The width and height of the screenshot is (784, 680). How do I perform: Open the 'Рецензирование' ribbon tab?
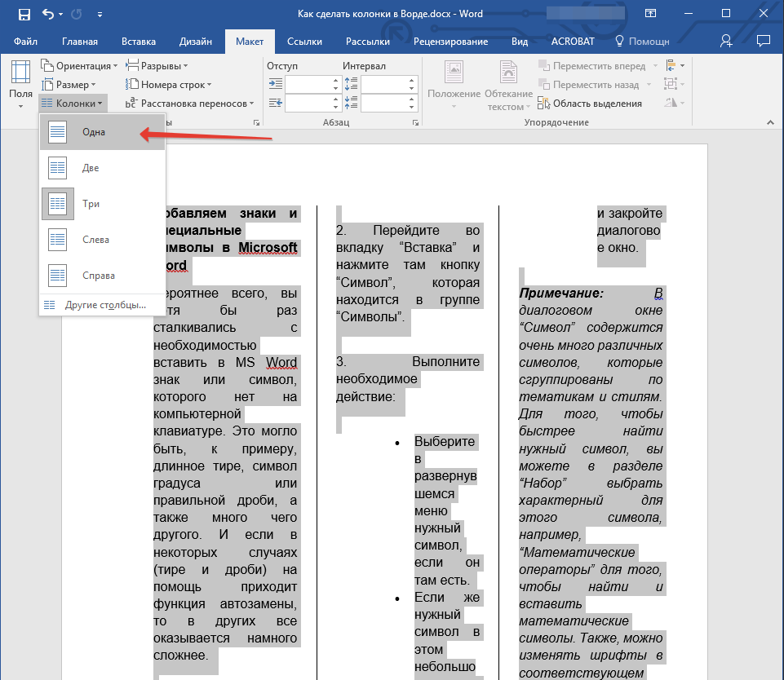tap(450, 42)
